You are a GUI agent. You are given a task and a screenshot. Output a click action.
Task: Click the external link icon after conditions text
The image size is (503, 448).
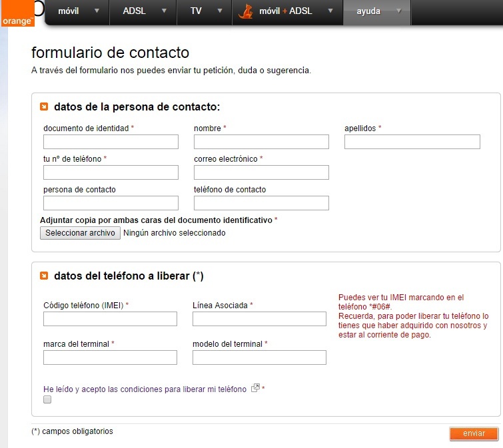254,389
